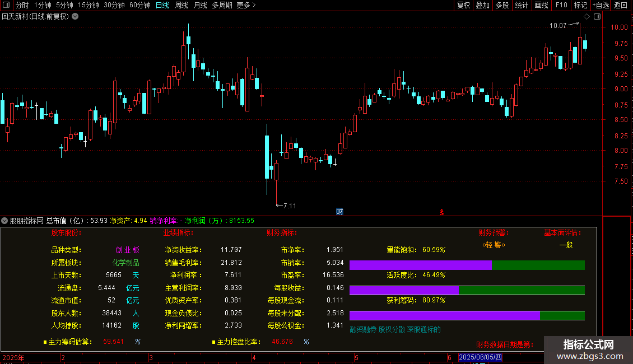Add stock with +自选 button

coord(601,5)
